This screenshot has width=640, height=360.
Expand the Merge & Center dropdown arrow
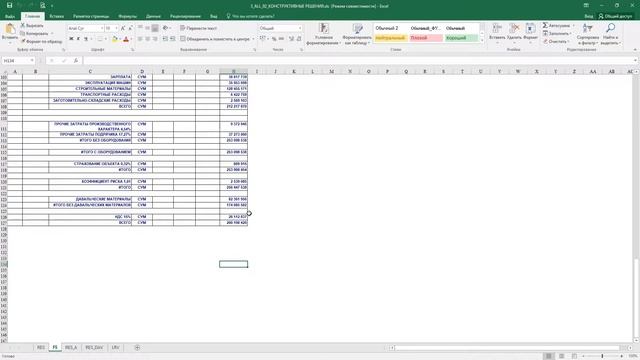(x=253, y=39)
